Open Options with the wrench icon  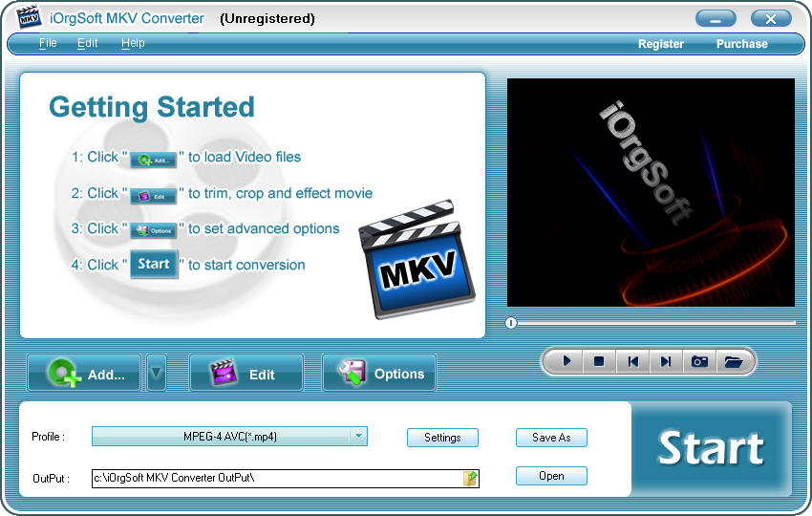pos(379,373)
